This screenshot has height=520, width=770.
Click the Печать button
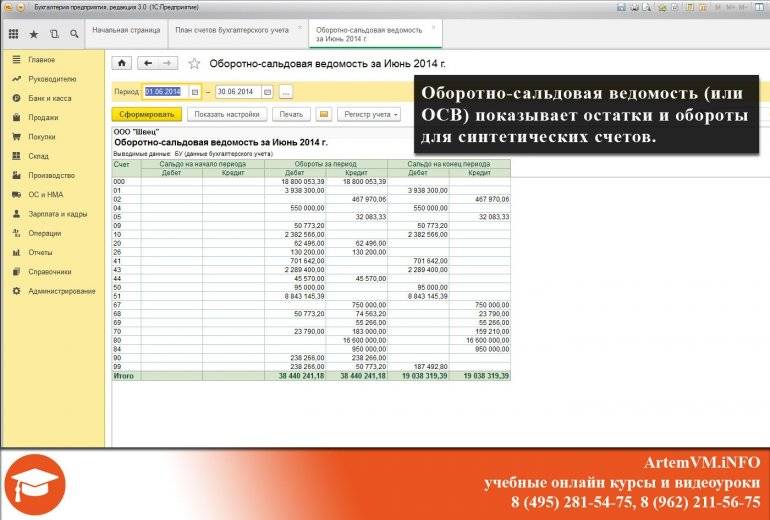click(x=291, y=114)
